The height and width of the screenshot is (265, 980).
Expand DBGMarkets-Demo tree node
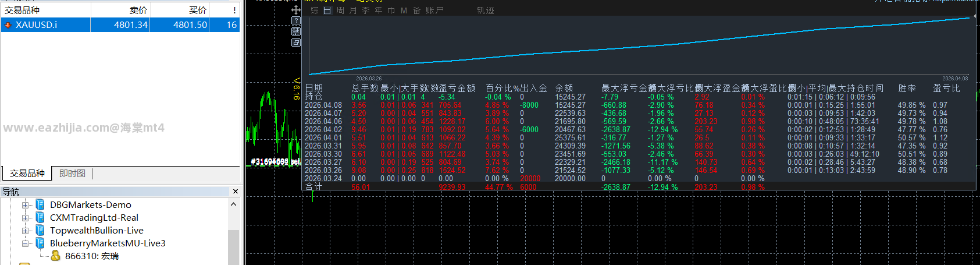pyautogui.click(x=25, y=205)
